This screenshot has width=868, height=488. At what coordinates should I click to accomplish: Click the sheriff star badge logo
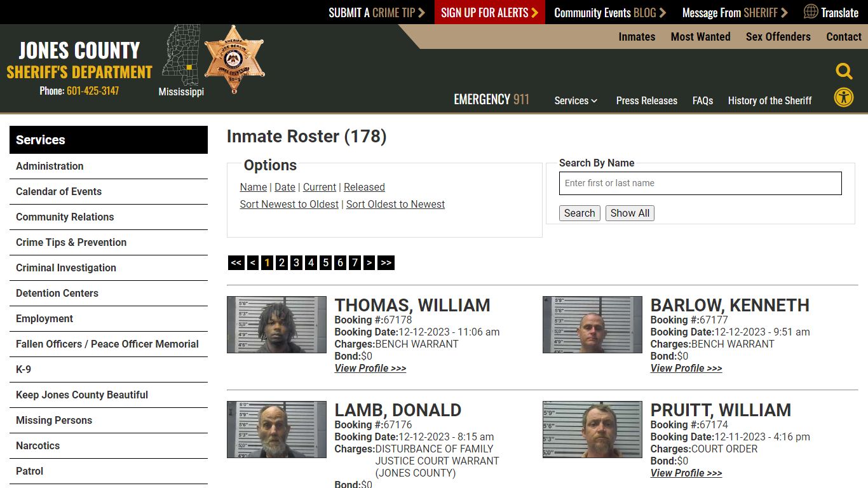[234, 60]
